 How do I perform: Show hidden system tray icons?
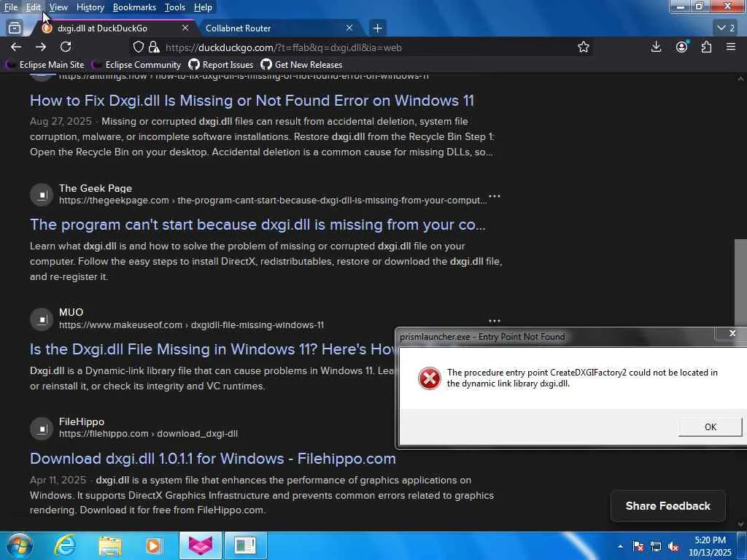[x=620, y=546]
